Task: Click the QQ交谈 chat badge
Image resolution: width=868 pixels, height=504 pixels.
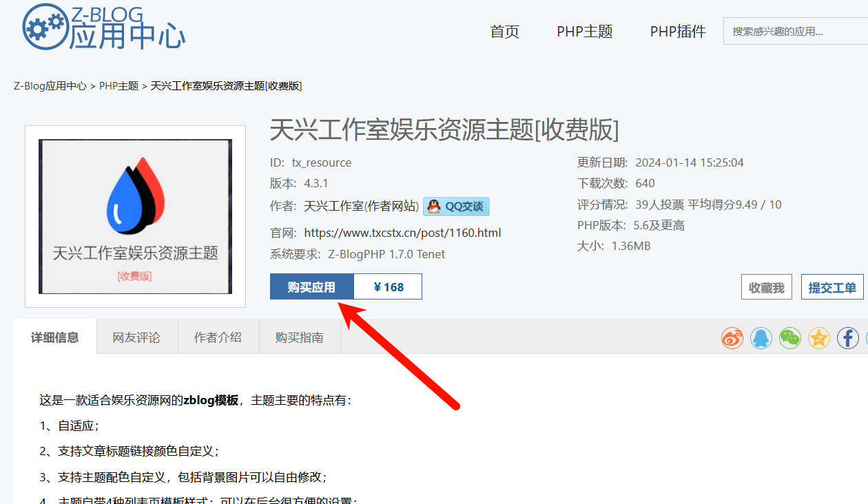Action: 456,206
